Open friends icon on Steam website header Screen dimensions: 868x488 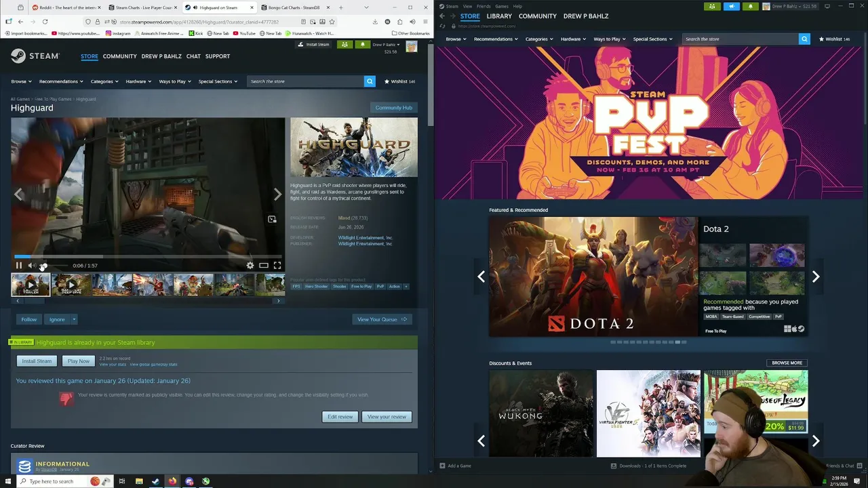pos(344,45)
